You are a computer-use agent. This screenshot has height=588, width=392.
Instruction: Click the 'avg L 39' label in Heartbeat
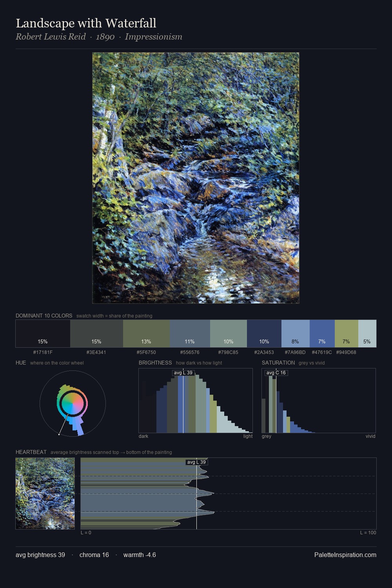(196, 462)
